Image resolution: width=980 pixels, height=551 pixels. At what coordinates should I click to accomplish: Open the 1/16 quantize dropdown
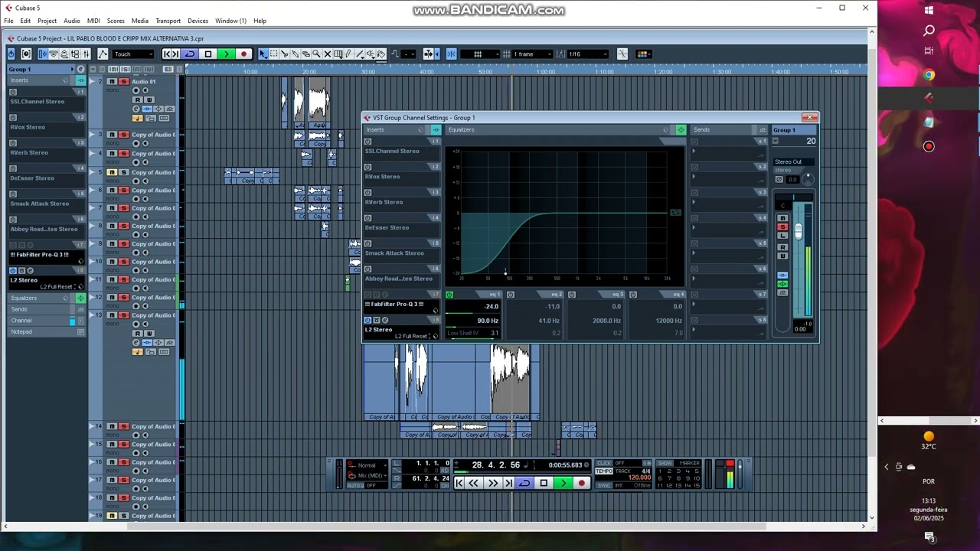tap(588, 54)
